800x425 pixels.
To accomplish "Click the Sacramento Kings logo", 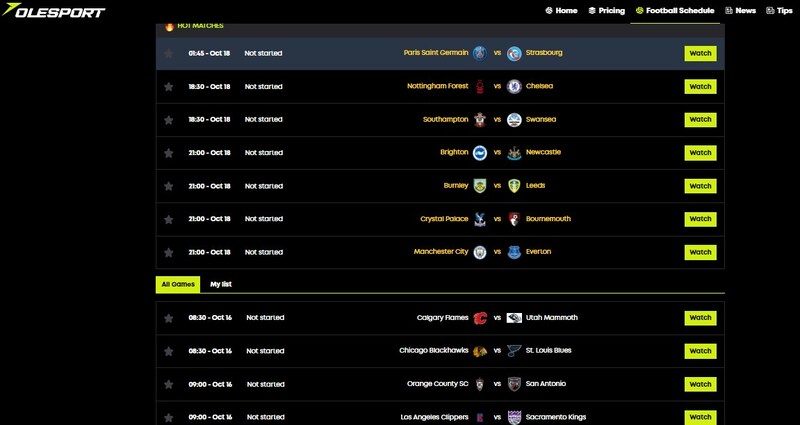I will pyautogui.click(x=514, y=416).
